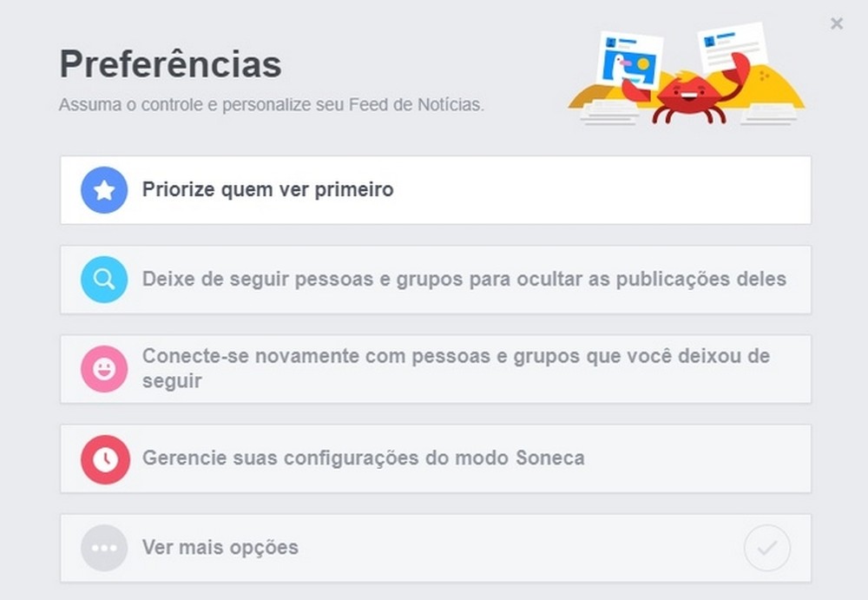Select "Deixe de seguir pessoas e grupos" text

click(464, 280)
